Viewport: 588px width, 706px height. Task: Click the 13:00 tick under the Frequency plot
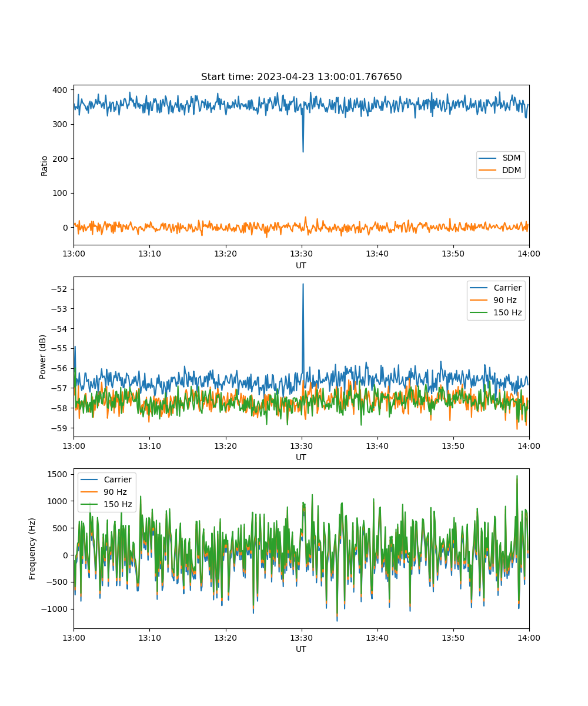tap(73, 637)
